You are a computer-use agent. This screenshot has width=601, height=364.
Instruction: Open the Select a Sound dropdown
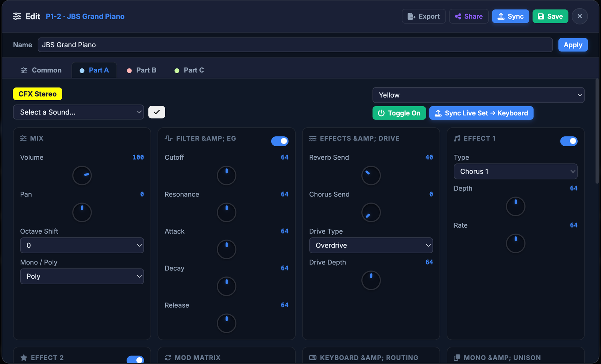[79, 112]
